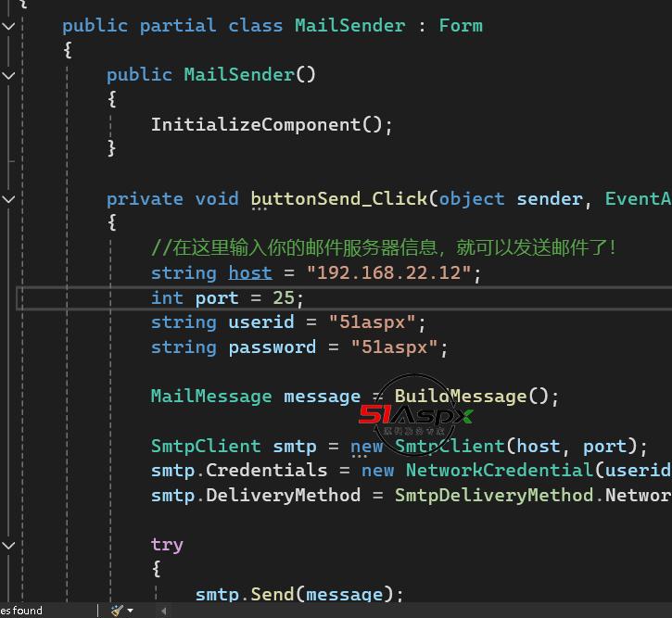The image size is (672, 618).
Task: Click 'partial' keyword in class declaration
Action: point(178,26)
